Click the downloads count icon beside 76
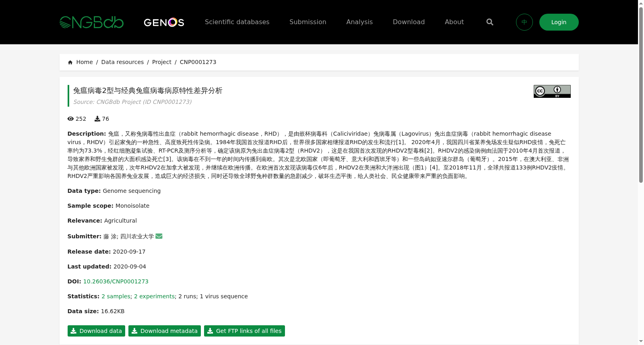 click(97, 119)
